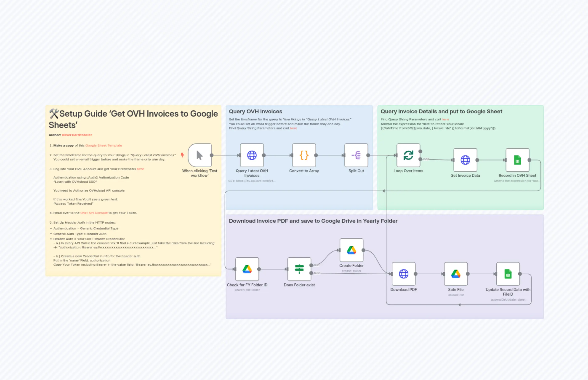588x380 pixels.
Task: Select the 'Does Folder exist' switch node
Action: point(299,269)
